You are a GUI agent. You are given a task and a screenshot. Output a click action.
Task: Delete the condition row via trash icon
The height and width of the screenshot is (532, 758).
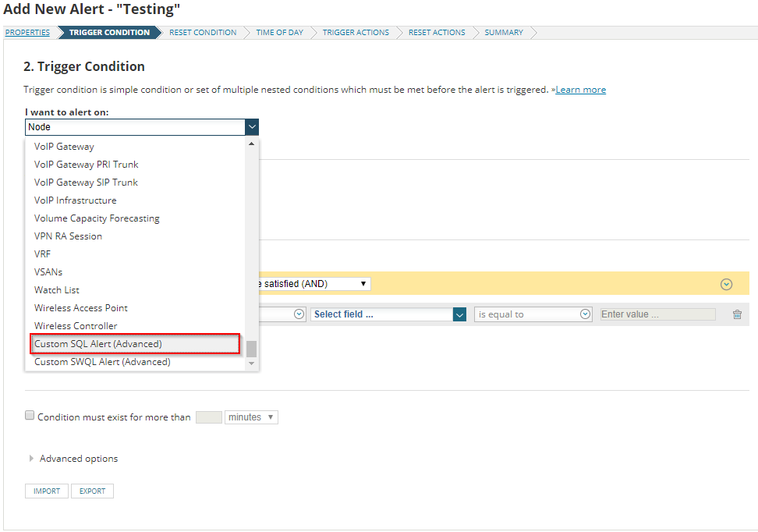[x=737, y=314]
